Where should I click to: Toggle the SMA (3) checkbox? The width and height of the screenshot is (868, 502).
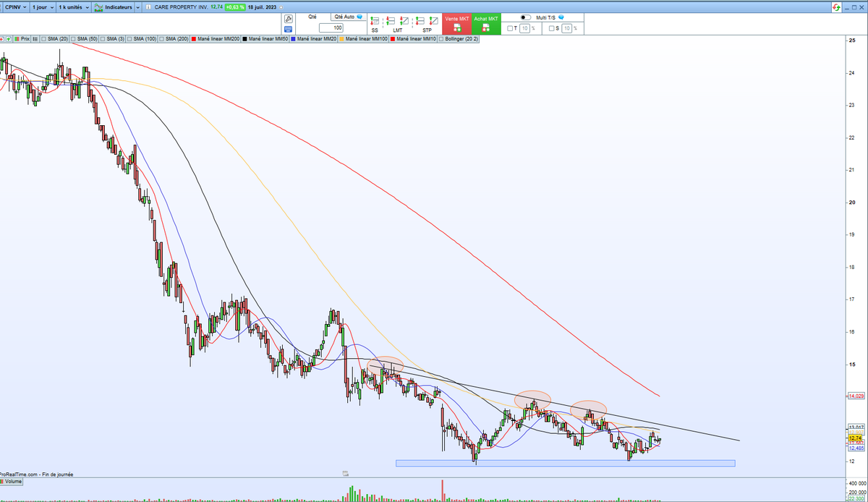[x=103, y=39]
